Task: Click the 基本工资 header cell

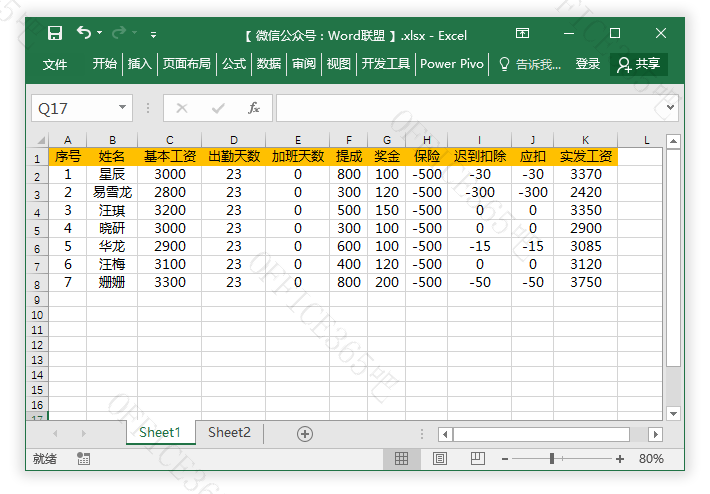Action: coord(170,157)
